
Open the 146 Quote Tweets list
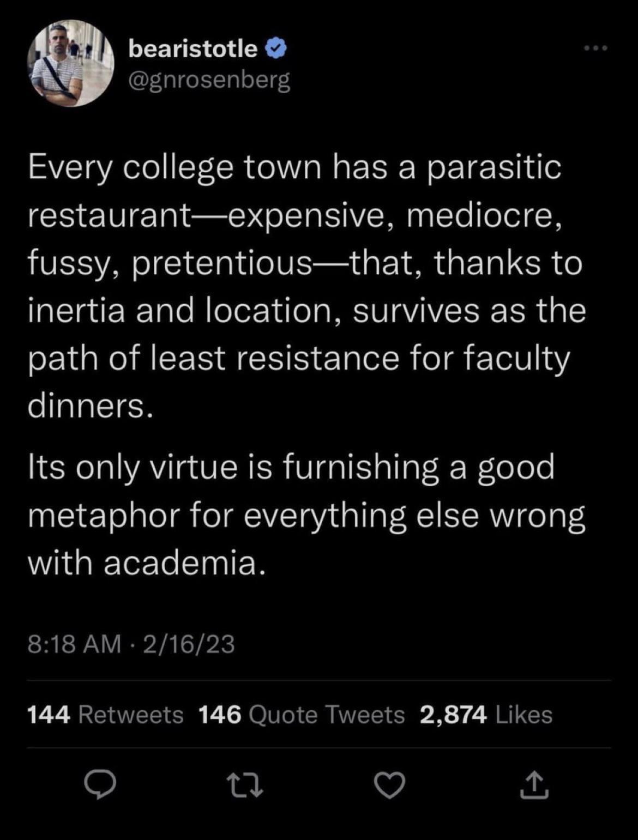pyautogui.click(x=302, y=714)
